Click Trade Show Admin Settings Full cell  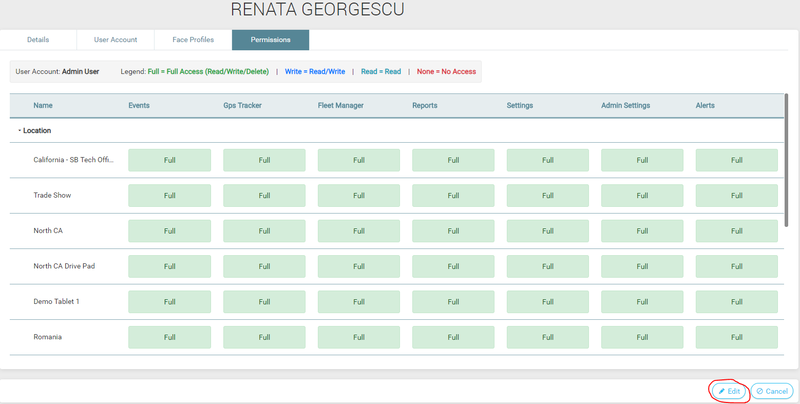pyautogui.click(x=642, y=196)
